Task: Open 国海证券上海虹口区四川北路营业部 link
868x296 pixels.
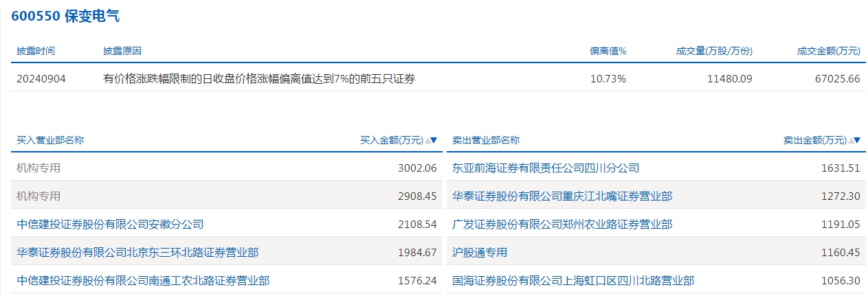Action: [x=573, y=280]
